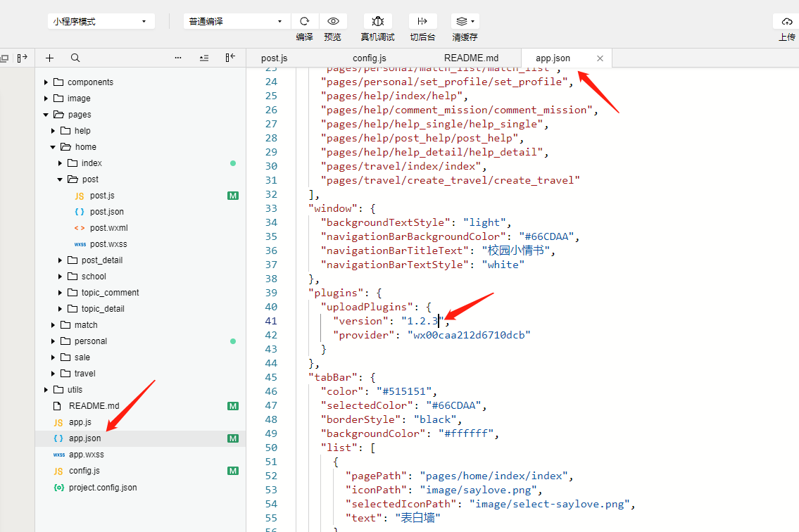
Task: Click the switch to background (切后台) icon
Action: [422, 21]
